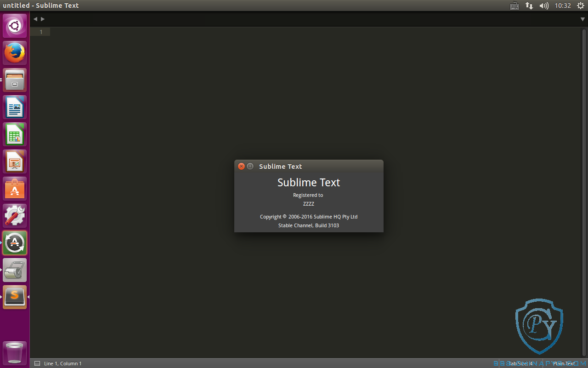The width and height of the screenshot is (588, 368).
Task: Close the Sublime Text about dialog
Action: click(241, 166)
